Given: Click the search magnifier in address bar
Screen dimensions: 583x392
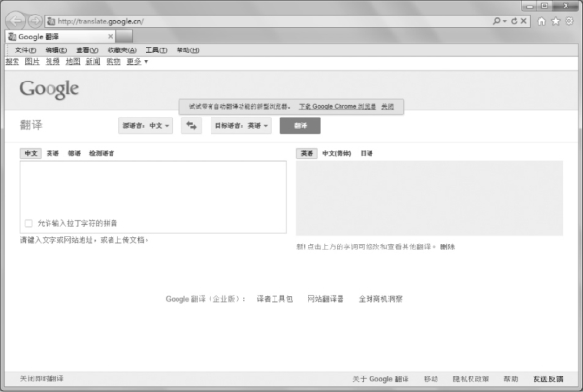Looking at the screenshot, I should click(496, 21).
